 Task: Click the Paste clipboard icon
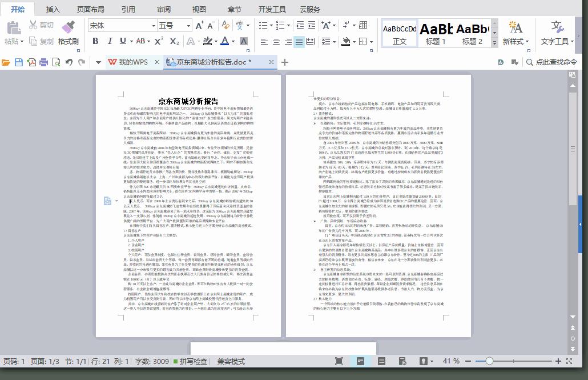14,28
